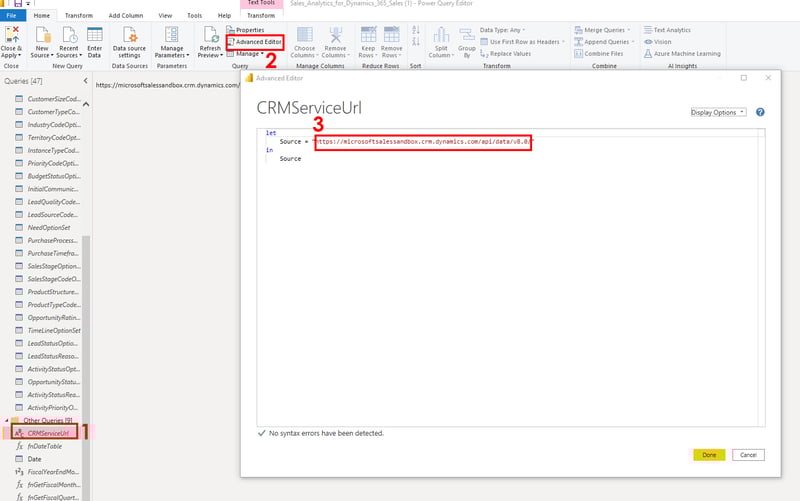Image resolution: width=800 pixels, height=501 pixels.
Task: Click Vision in AI Insights
Action: point(658,42)
